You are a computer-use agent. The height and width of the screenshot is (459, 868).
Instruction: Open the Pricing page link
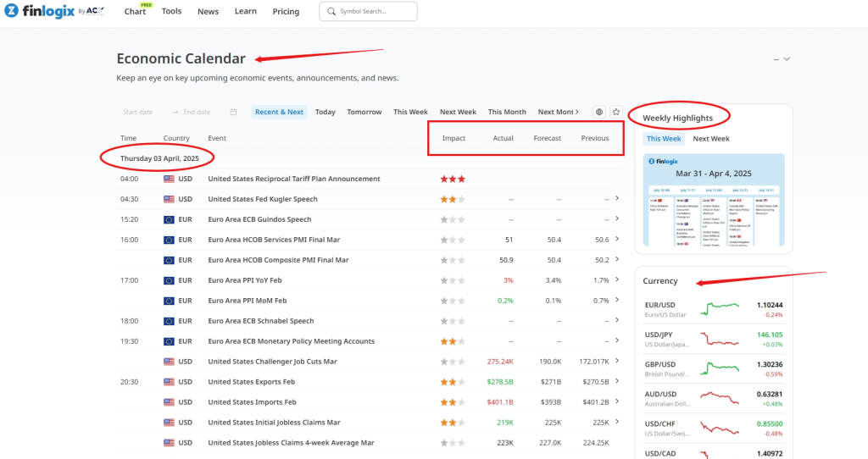click(x=286, y=12)
